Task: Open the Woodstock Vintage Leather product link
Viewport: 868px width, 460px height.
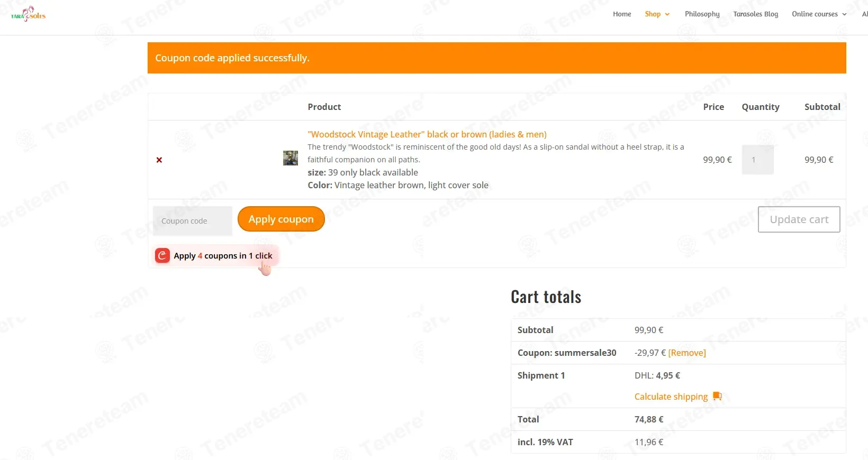Action: (427, 134)
